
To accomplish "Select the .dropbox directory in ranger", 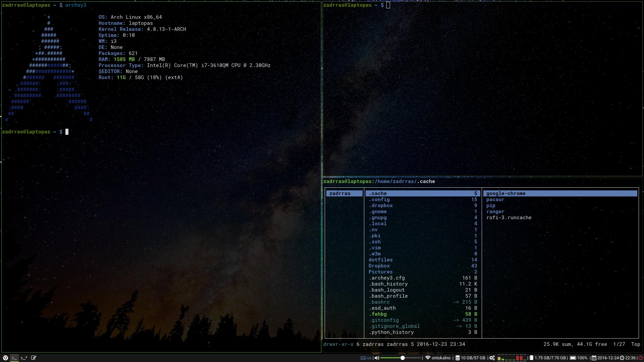I will click(423, 205).
